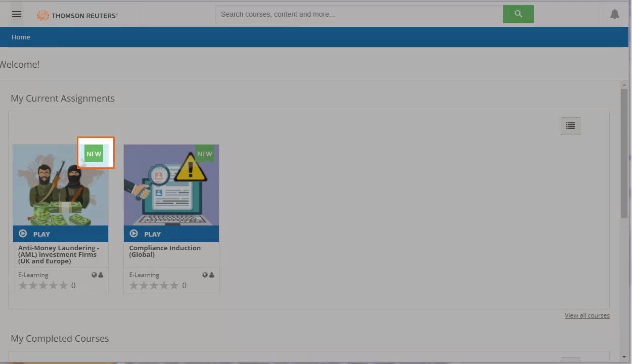Open the notifications bell

click(614, 14)
